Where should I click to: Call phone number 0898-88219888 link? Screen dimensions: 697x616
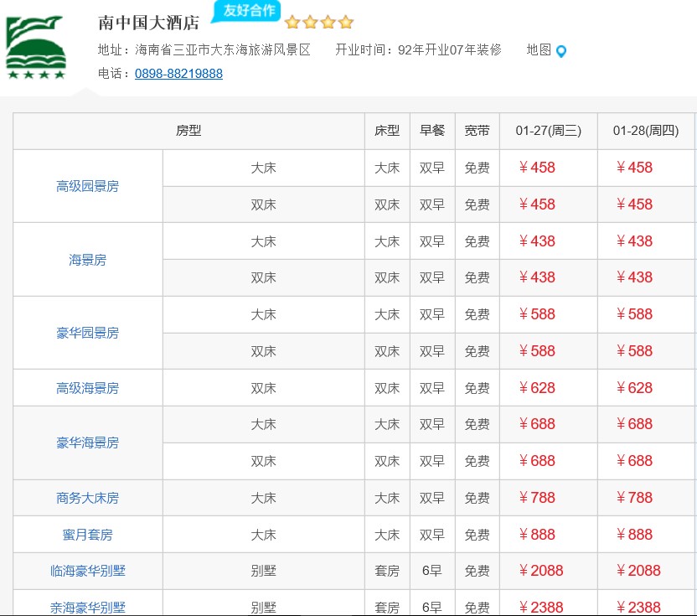point(178,74)
